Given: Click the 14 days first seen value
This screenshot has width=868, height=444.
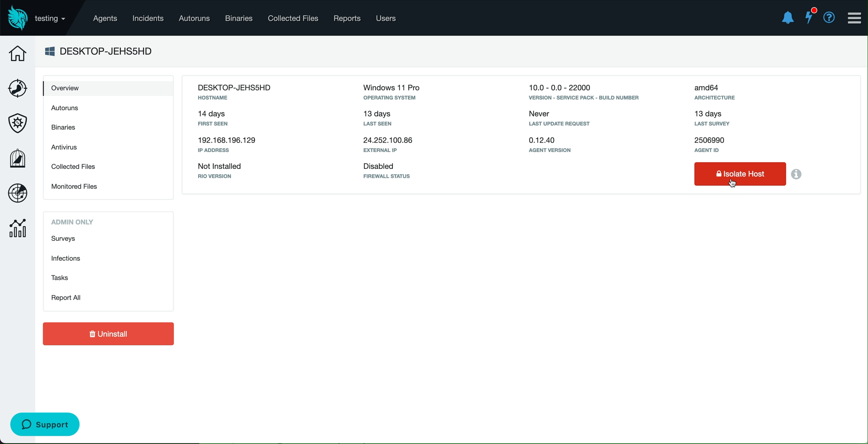Looking at the screenshot, I should tap(211, 114).
